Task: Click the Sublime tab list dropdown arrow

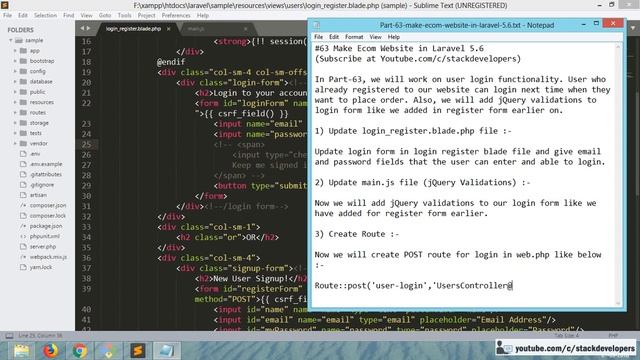Action: coord(633,28)
